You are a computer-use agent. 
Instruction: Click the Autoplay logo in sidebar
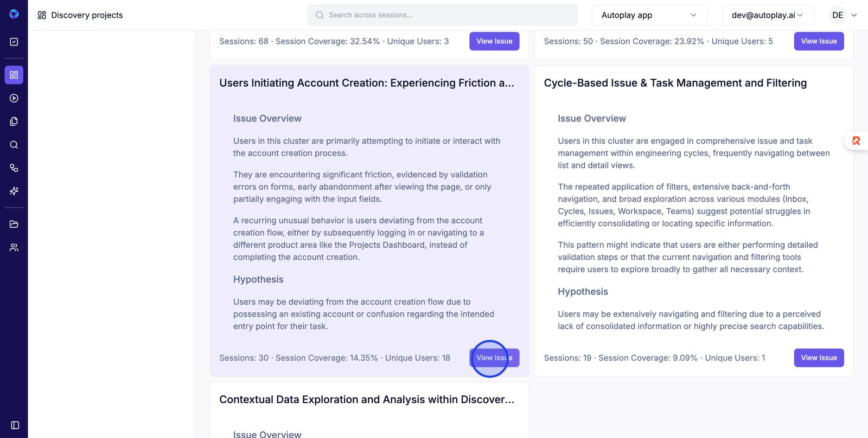pos(14,14)
